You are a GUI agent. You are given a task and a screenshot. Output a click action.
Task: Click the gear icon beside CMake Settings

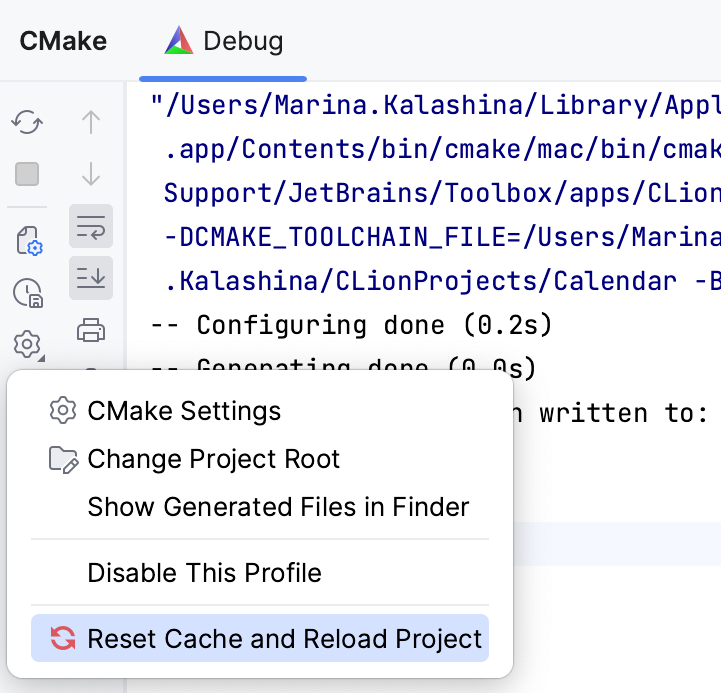pyautogui.click(x=63, y=410)
